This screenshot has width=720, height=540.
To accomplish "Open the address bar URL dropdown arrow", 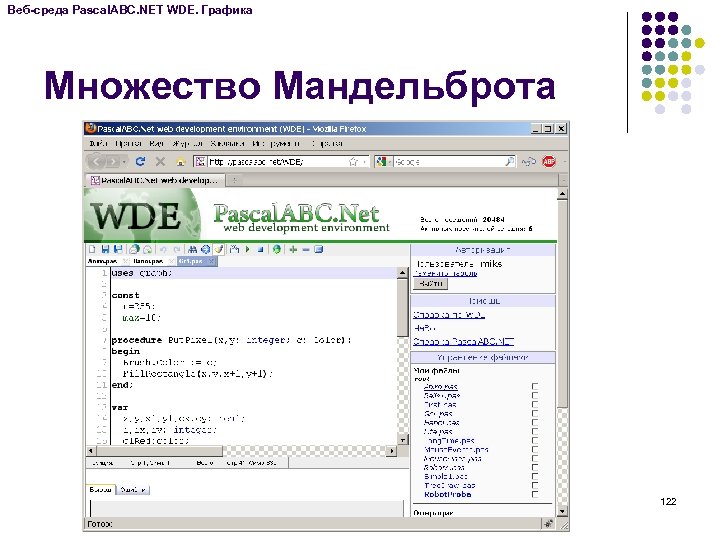I will click(x=364, y=162).
